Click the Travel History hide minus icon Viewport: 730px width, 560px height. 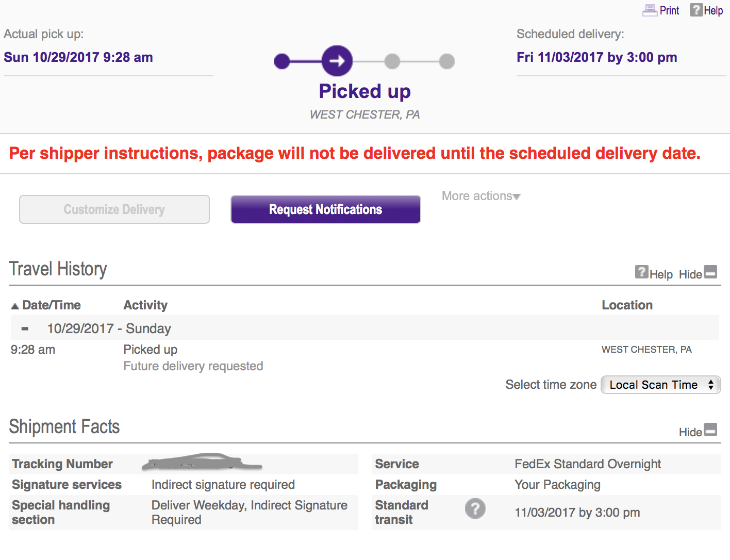click(x=710, y=272)
